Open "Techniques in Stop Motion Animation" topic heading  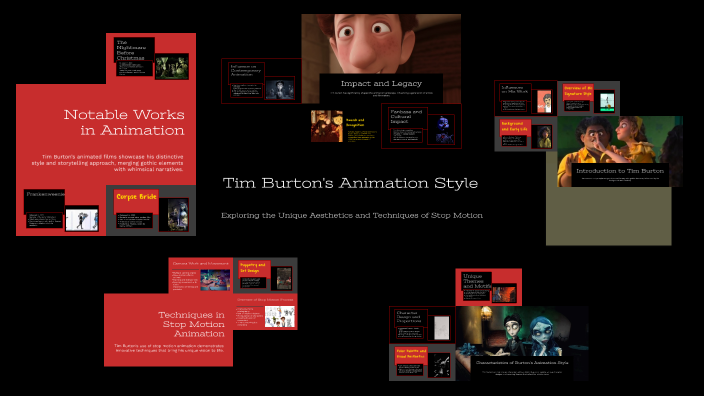(x=191, y=324)
